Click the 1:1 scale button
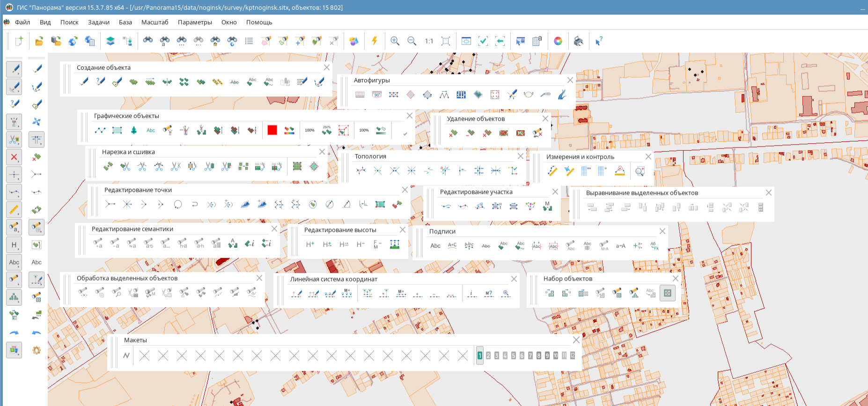The image size is (868, 406). click(429, 41)
